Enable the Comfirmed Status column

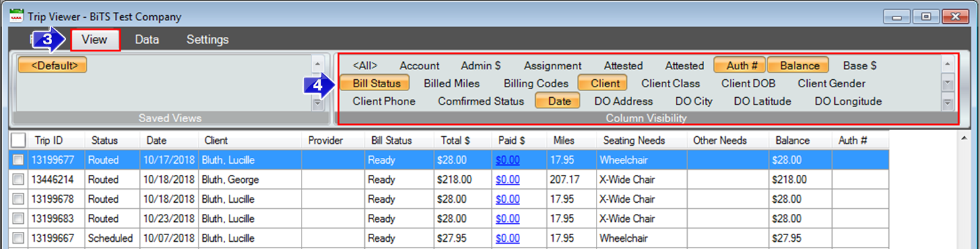[x=480, y=101]
